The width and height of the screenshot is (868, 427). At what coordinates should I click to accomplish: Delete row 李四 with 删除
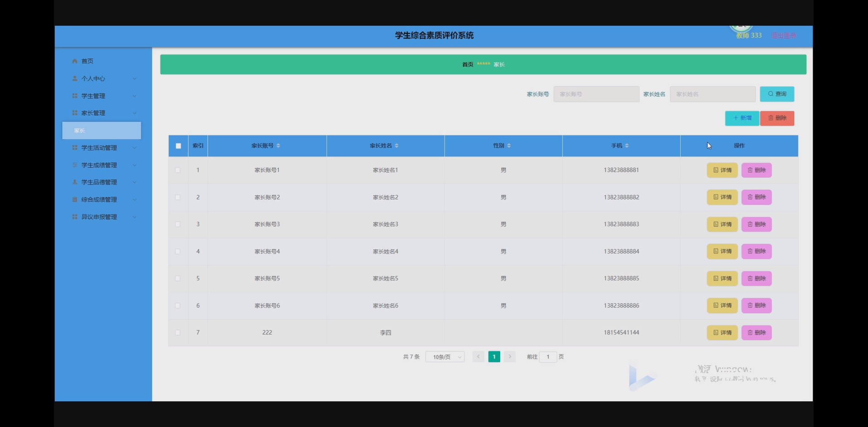coord(756,333)
